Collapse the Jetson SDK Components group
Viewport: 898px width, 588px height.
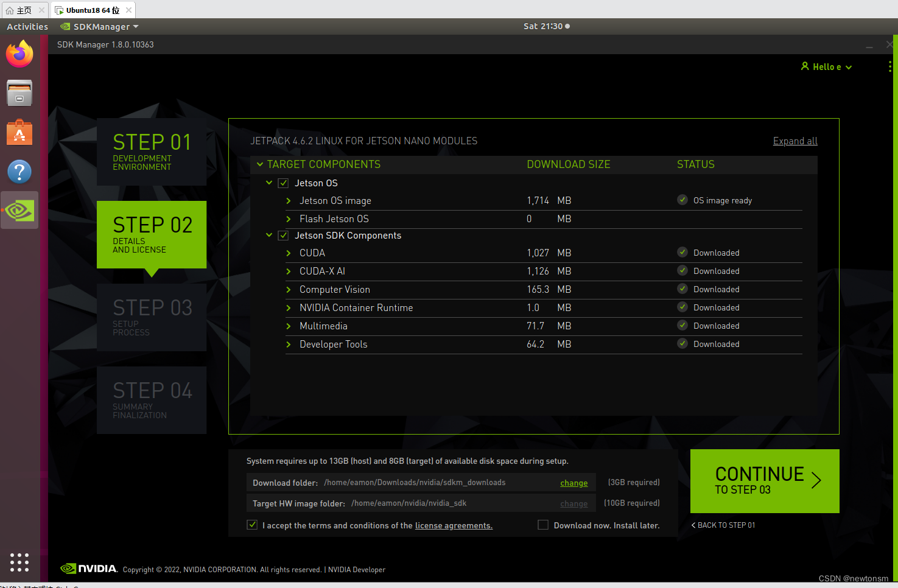(x=269, y=235)
